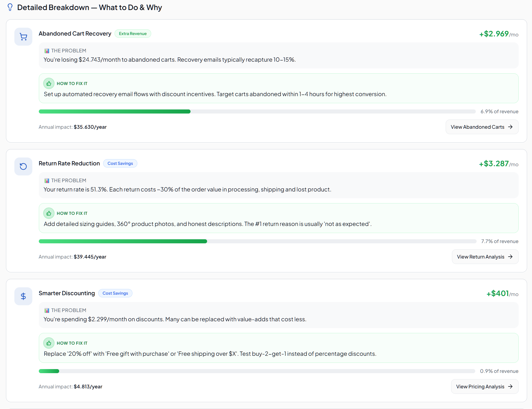Click the +$3.287/mo amount

click(x=499, y=164)
